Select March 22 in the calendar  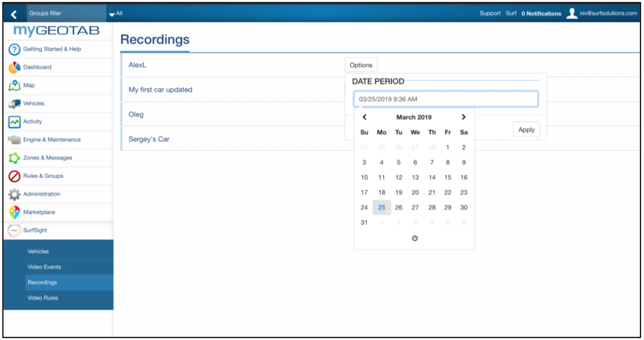point(448,193)
